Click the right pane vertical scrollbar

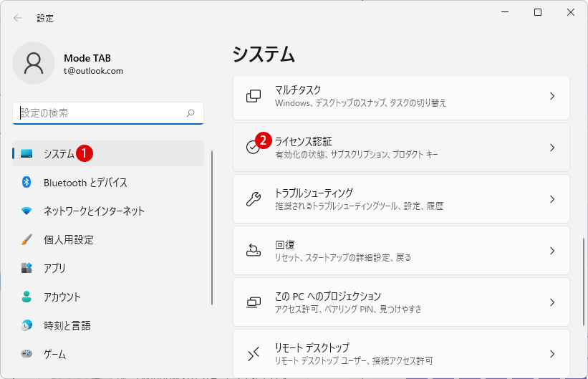pos(584,282)
